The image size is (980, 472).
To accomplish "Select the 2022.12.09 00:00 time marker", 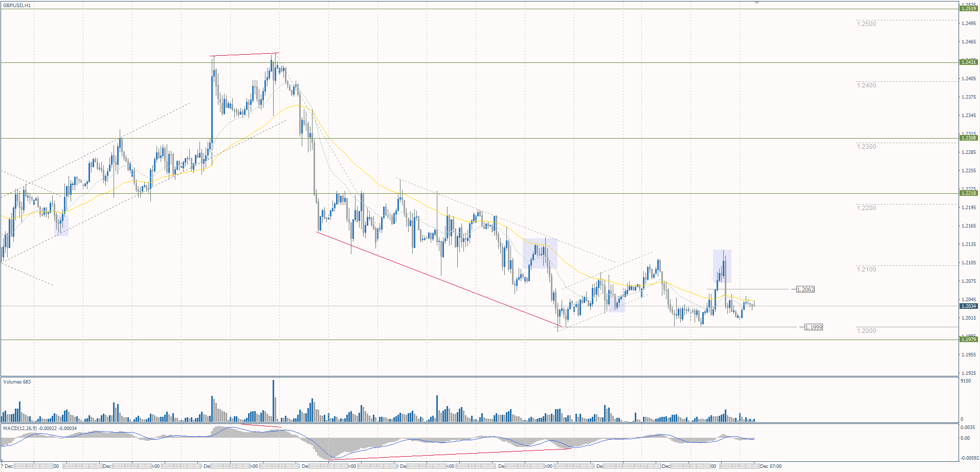I will (x=83, y=466).
